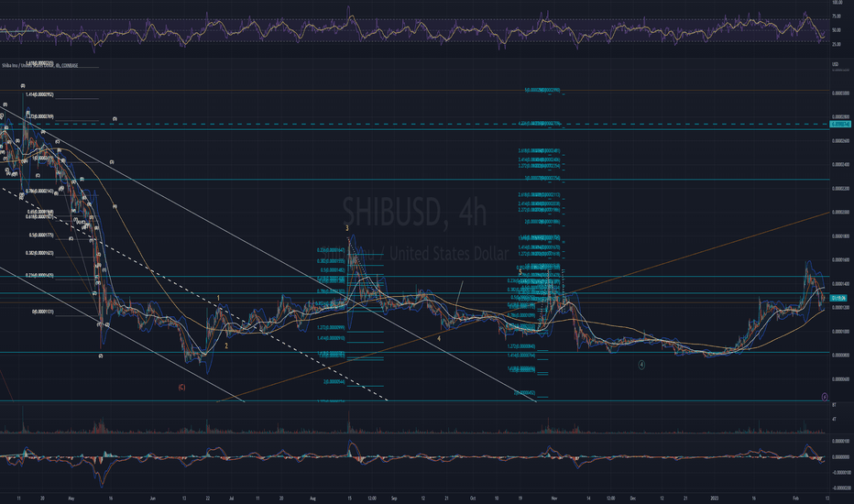The image size is (854, 504).
Task: Open the USD currency label on price axis
Action: tap(835, 64)
